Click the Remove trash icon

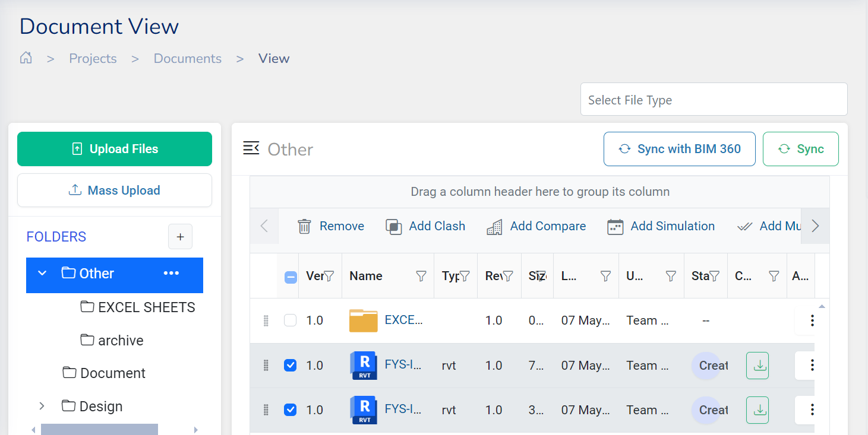(x=304, y=226)
